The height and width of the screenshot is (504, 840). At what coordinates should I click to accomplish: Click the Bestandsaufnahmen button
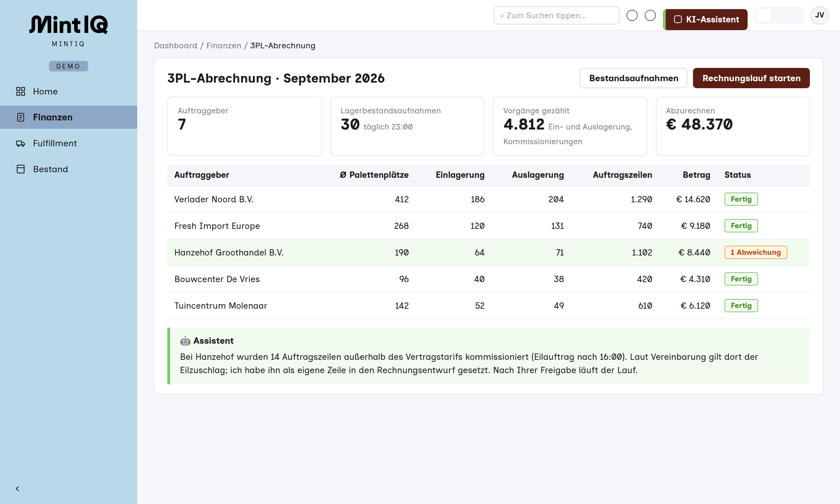click(x=633, y=78)
